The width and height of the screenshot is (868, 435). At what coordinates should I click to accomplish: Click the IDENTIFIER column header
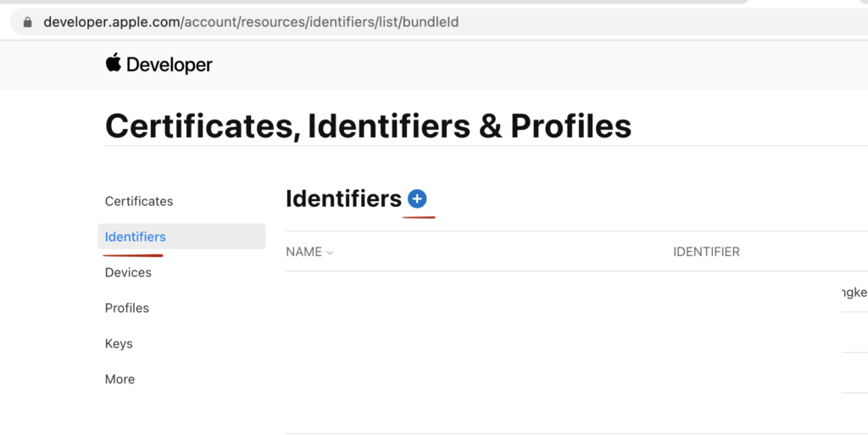pos(706,252)
